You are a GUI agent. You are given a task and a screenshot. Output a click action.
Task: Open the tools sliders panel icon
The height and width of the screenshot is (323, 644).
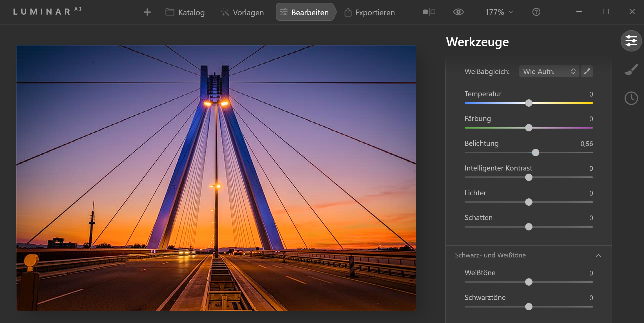(x=631, y=41)
